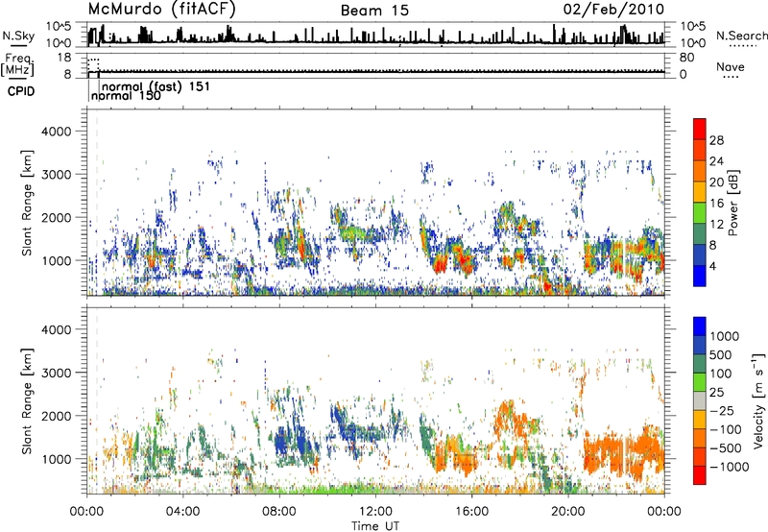Select the "100" Velocity colorbar label
768x532 pixels.
pos(720,374)
